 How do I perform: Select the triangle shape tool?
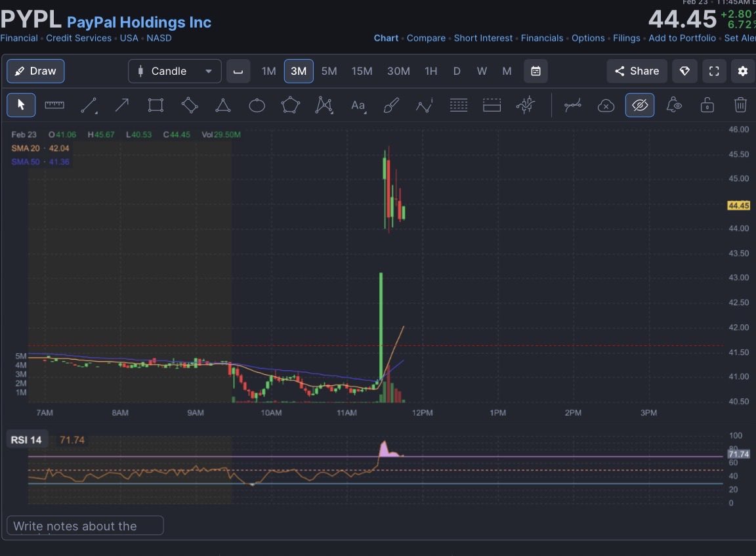pos(222,105)
